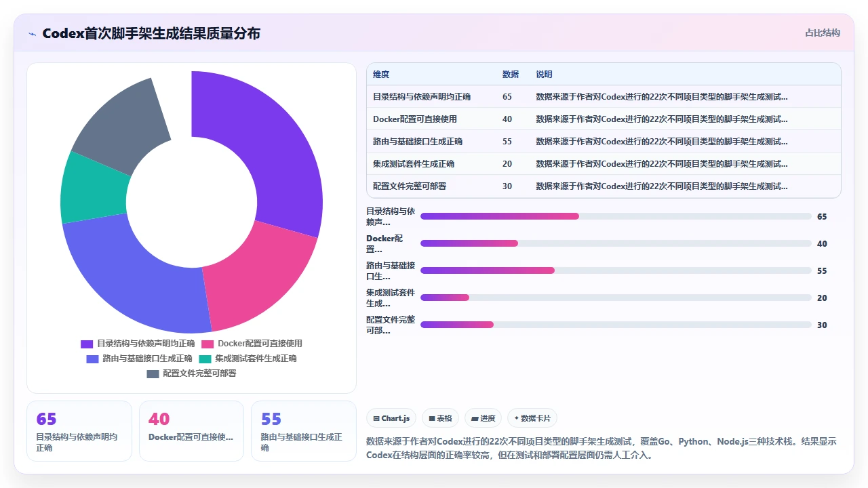Click value 40 in the table

click(507, 119)
